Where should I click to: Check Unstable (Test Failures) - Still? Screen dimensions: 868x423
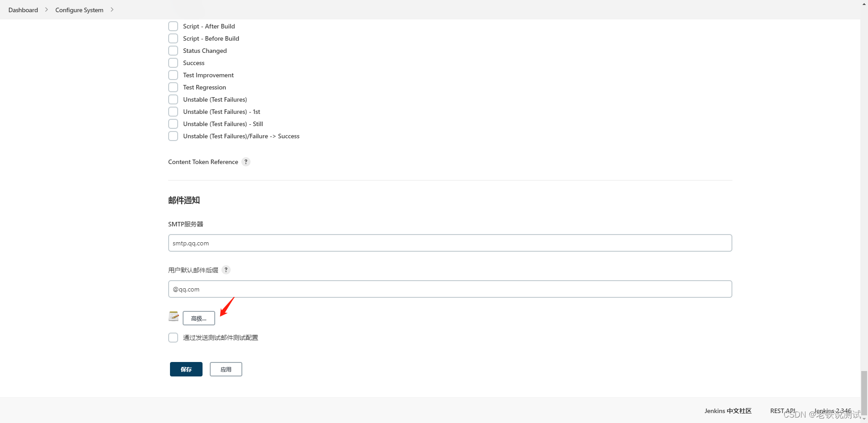pos(173,124)
